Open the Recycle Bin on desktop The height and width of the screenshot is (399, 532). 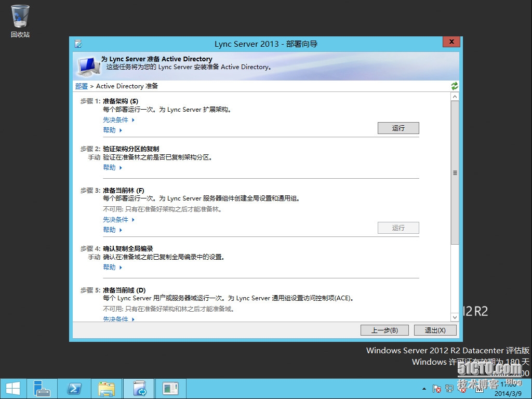(x=20, y=20)
